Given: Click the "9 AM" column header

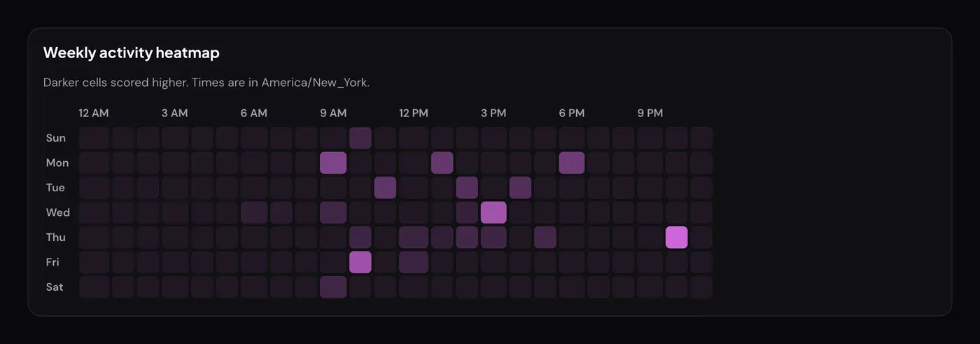Looking at the screenshot, I should coord(333,113).
